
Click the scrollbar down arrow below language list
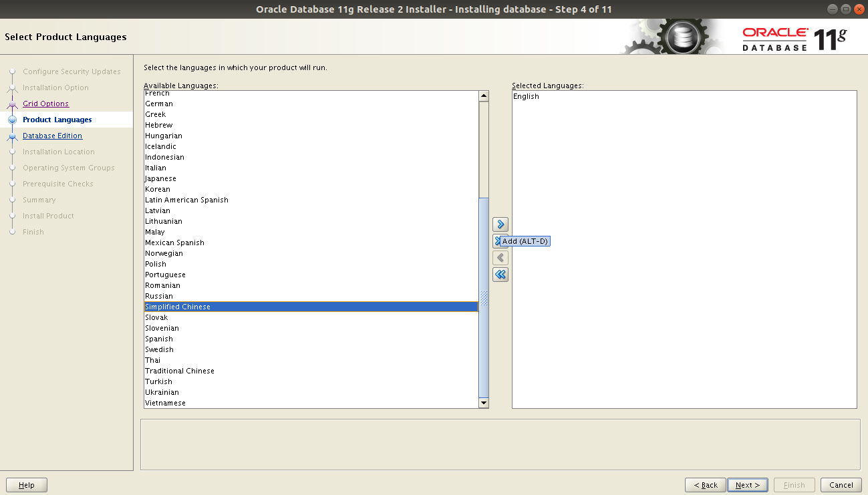coord(483,402)
